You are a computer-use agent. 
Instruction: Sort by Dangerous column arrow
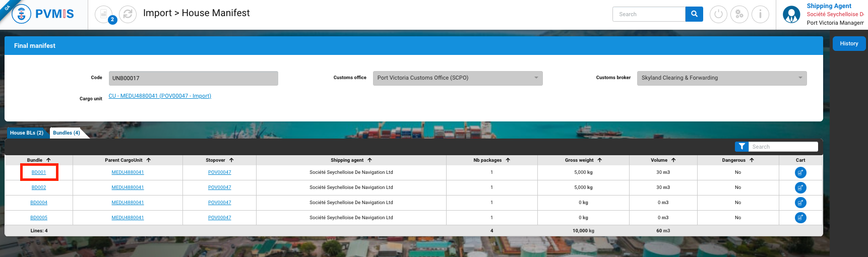(752, 160)
